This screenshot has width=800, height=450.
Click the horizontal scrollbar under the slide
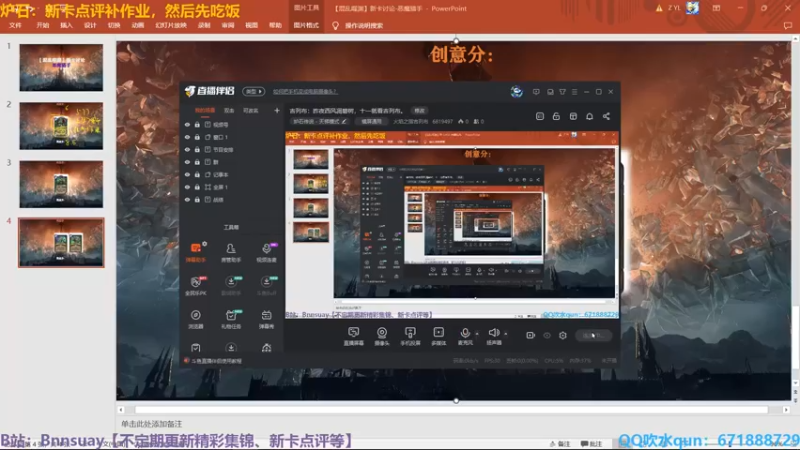pyautogui.click(x=452, y=410)
